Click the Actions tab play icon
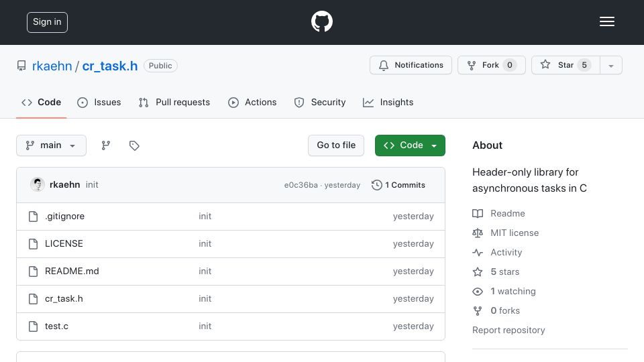The image size is (644, 362). coord(233,103)
